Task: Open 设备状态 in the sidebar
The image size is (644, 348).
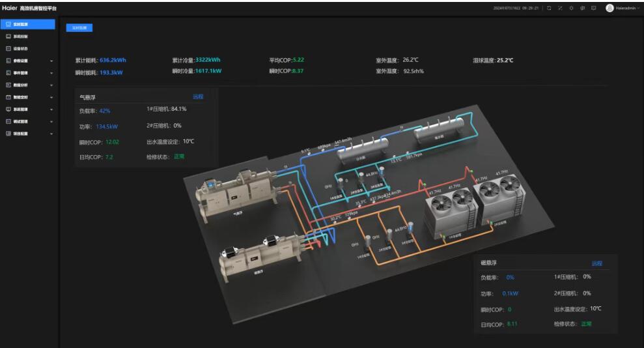Action: 21,48
